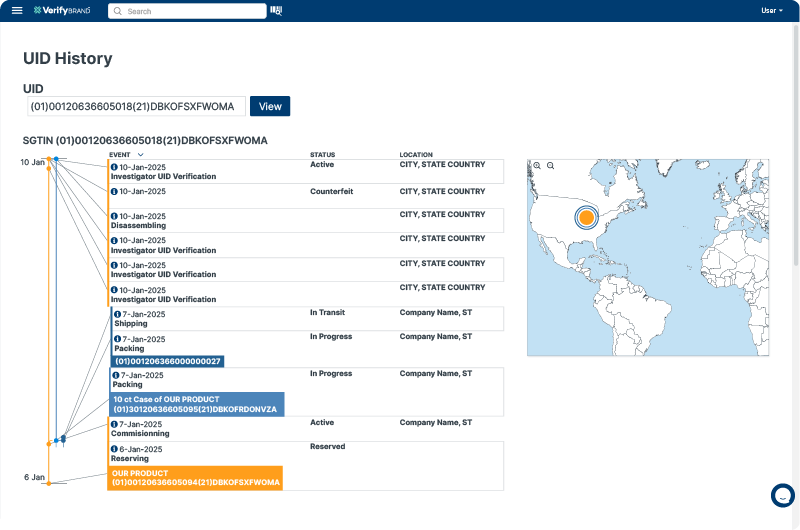800x530 pixels.
Task: Click the Shipping event text
Action: coord(131,323)
